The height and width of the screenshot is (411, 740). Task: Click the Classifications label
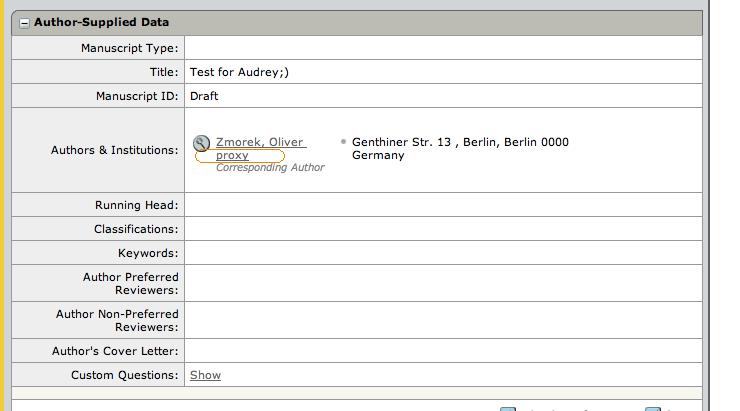pyautogui.click(x=136, y=229)
